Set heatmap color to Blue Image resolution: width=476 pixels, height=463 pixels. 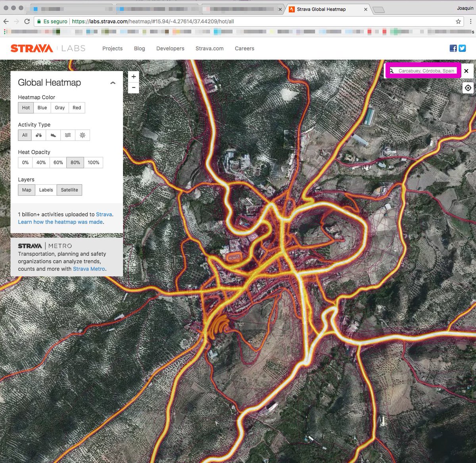(42, 108)
